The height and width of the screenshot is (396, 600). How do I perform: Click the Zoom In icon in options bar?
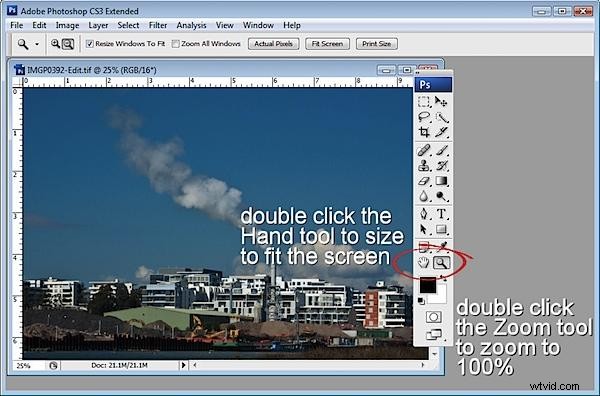pyautogui.click(x=55, y=44)
